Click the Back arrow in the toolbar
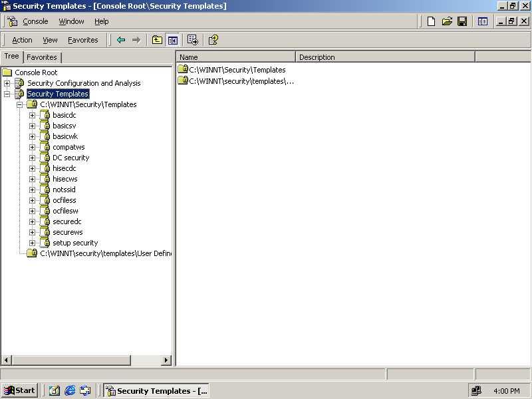532x399 pixels. click(x=120, y=40)
